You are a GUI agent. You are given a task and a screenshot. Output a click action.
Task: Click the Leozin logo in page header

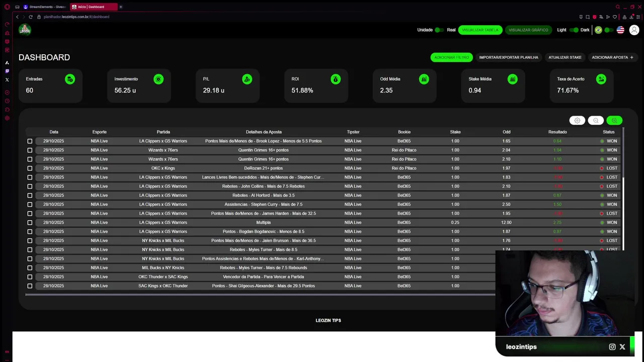tap(25, 30)
